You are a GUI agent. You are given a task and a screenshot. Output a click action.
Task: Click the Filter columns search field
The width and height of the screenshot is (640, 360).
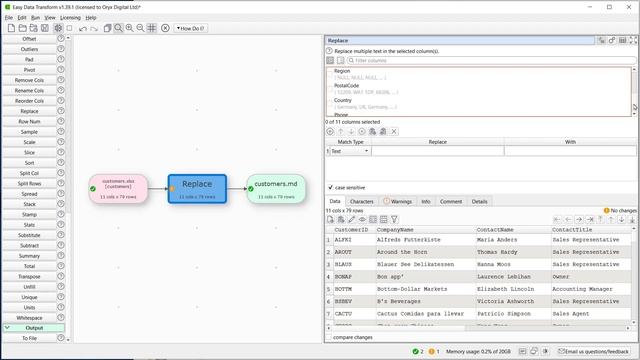pyautogui.click(x=491, y=60)
